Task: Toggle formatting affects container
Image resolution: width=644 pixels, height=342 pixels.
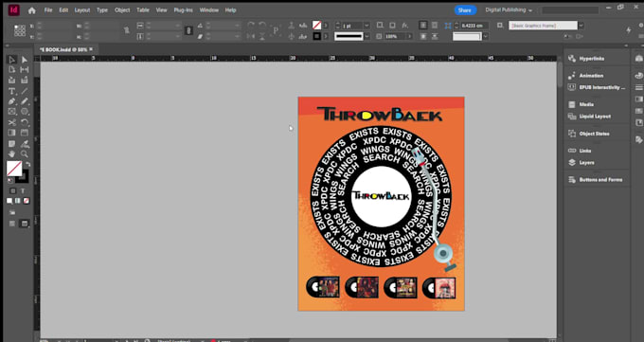Action: point(12,190)
